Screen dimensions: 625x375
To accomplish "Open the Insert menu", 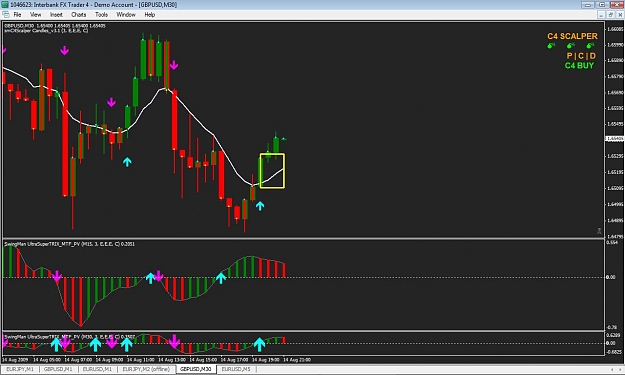I will 56,14.
